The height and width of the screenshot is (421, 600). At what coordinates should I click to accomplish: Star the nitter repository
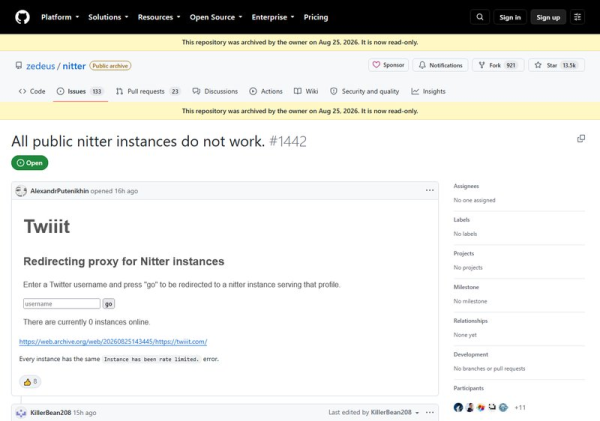[557, 65]
